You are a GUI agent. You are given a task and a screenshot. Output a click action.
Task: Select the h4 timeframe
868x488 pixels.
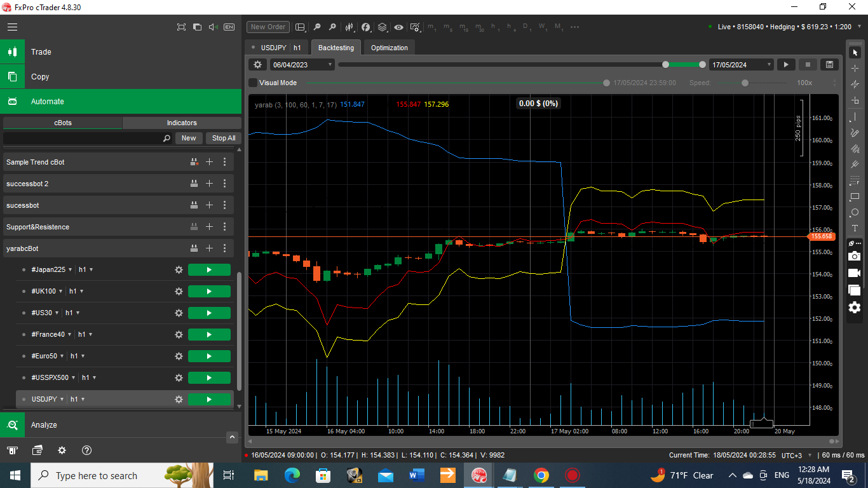tap(512, 27)
